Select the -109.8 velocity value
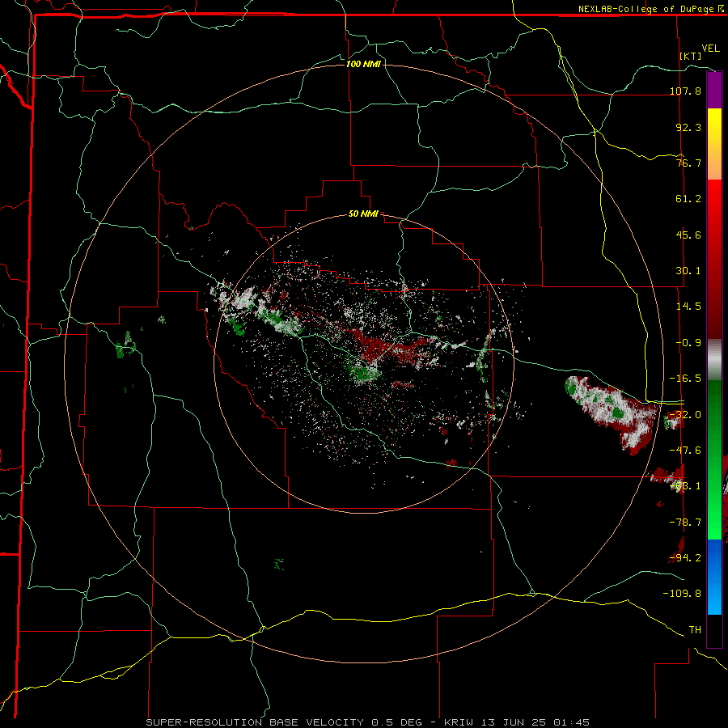This screenshot has width=728, height=728. [x=682, y=594]
